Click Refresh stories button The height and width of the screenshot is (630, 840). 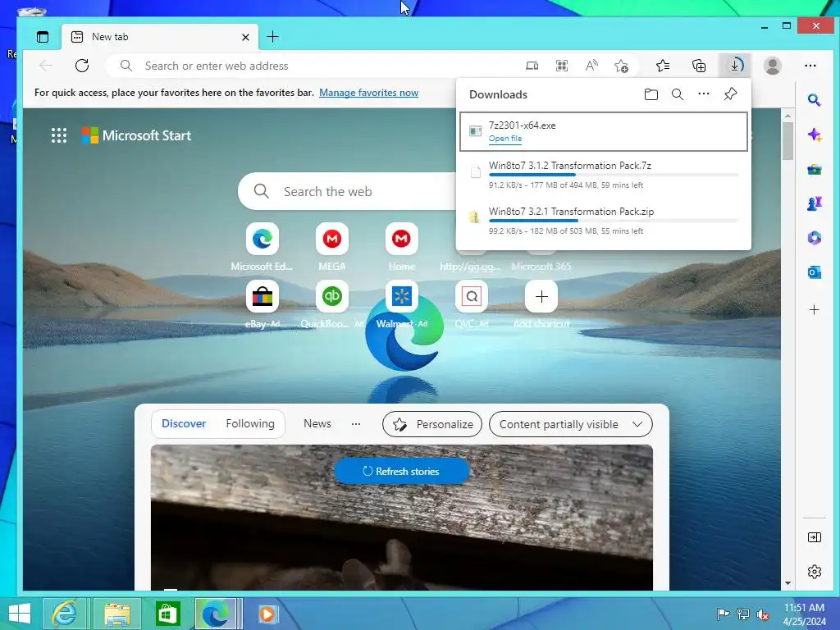point(402,472)
